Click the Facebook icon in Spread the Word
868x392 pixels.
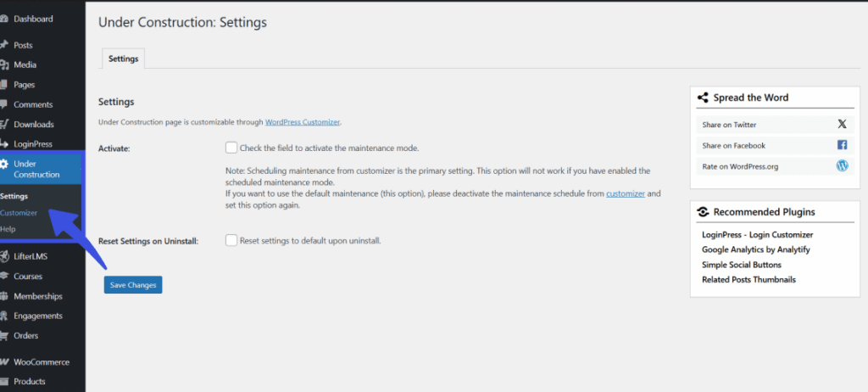click(842, 145)
